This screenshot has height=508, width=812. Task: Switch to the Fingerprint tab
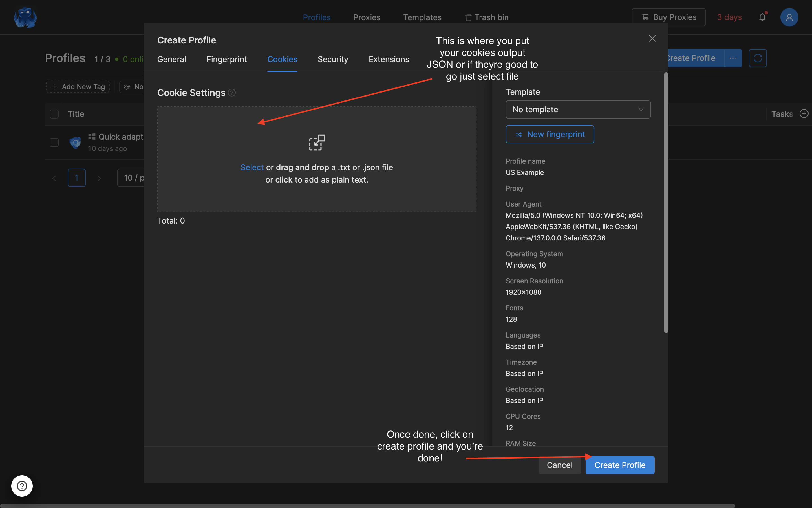point(226,59)
